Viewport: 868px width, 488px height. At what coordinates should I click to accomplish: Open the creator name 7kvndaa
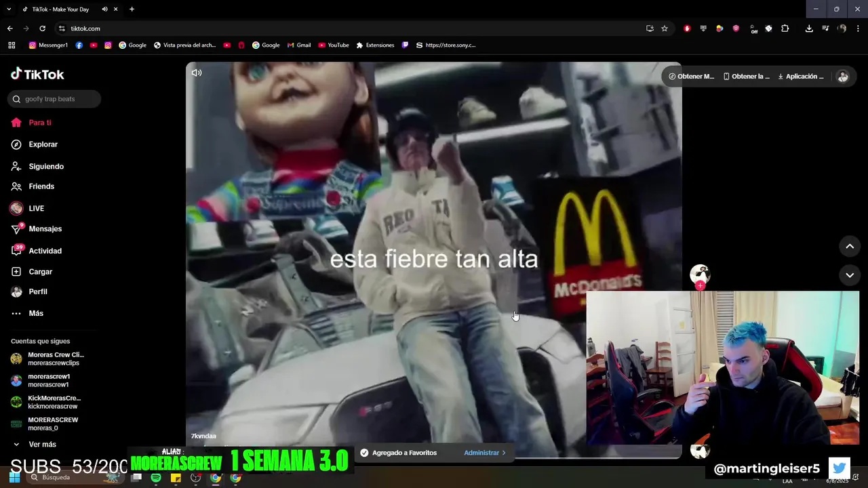pyautogui.click(x=203, y=436)
